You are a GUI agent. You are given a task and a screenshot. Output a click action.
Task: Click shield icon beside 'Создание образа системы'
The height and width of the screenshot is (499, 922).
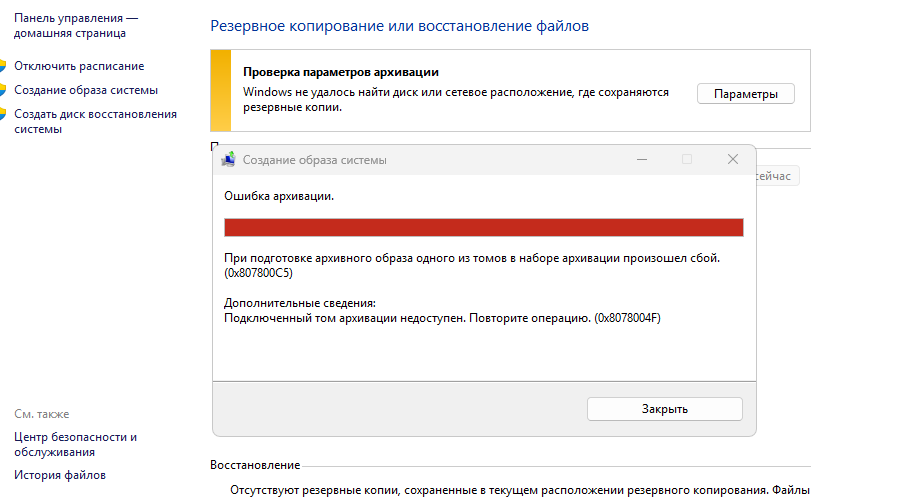3,90
